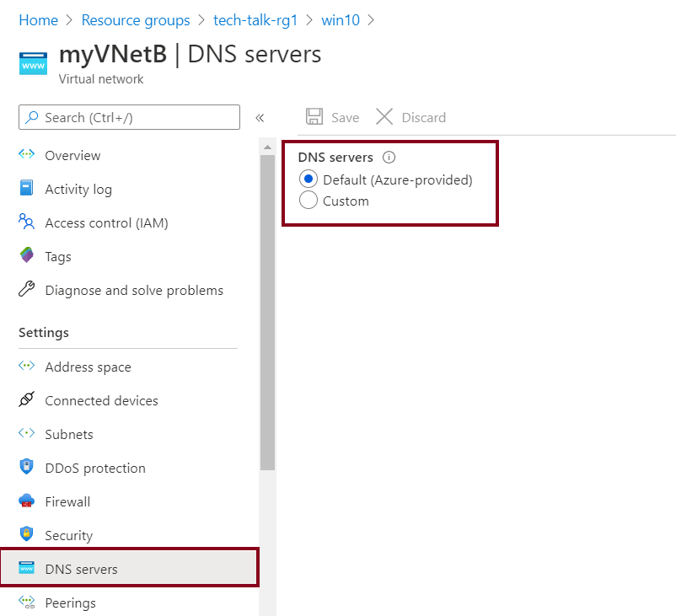Click the sidebar scrollbar thumb
This screenshot has width=676, height=616.
(268, 312)
